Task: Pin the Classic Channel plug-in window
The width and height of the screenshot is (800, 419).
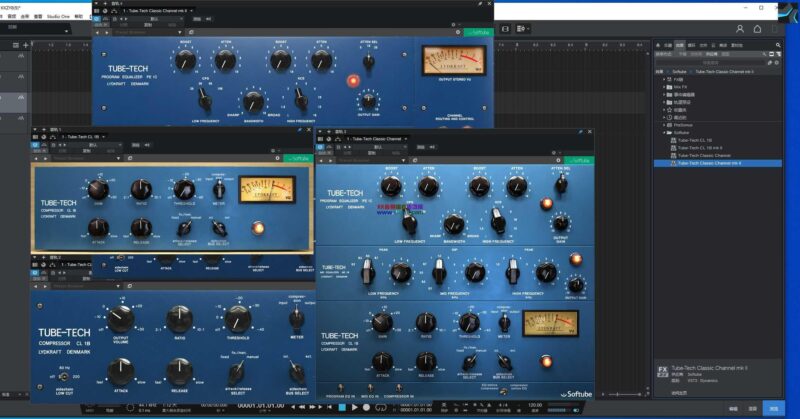Action: click(x=581, y=132)
